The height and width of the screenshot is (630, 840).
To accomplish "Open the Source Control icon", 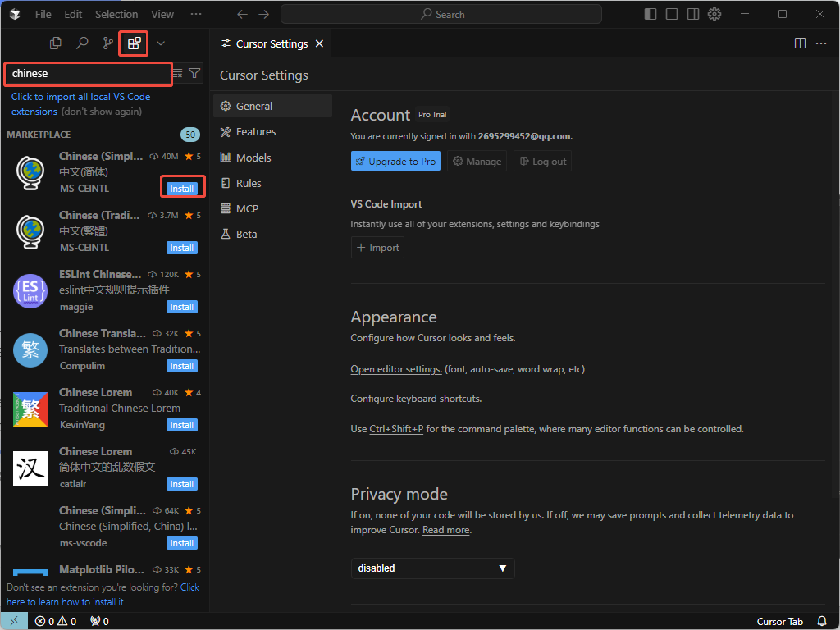I will [x=108, y=43].
